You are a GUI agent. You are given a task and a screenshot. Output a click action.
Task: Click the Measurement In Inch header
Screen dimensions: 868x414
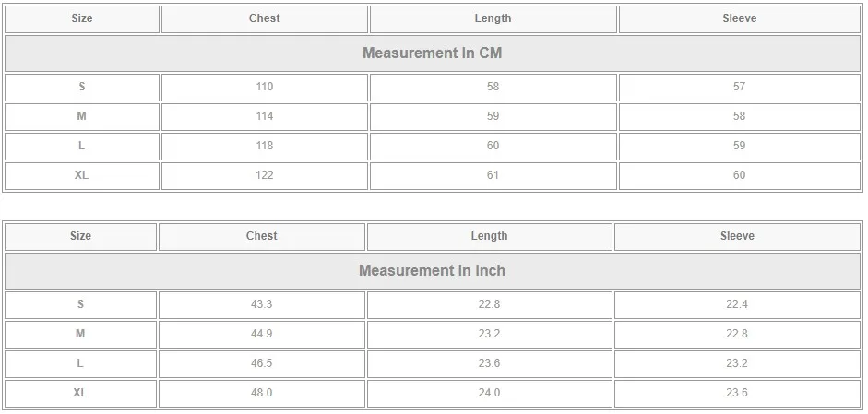tap(433, 271)
